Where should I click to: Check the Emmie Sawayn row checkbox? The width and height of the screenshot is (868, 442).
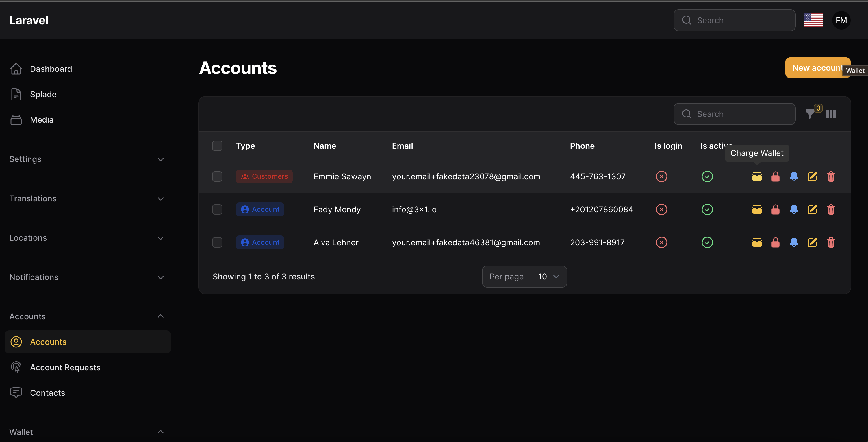point(217,176)
